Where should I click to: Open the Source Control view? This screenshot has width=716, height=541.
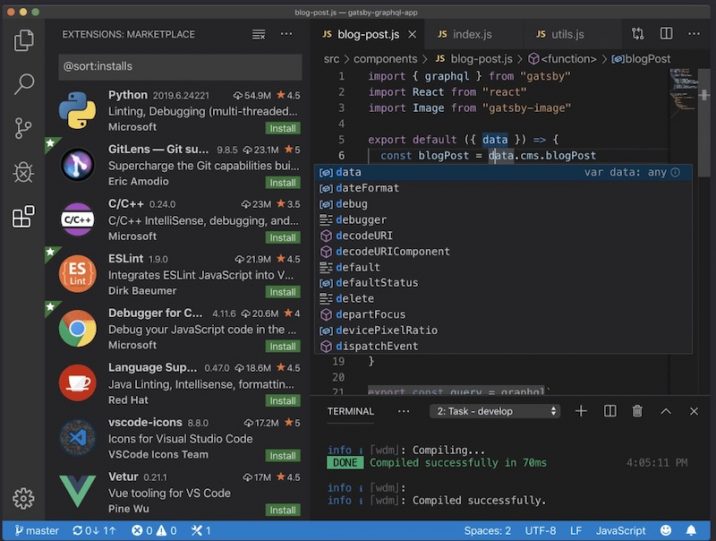(x=23, y=128)
